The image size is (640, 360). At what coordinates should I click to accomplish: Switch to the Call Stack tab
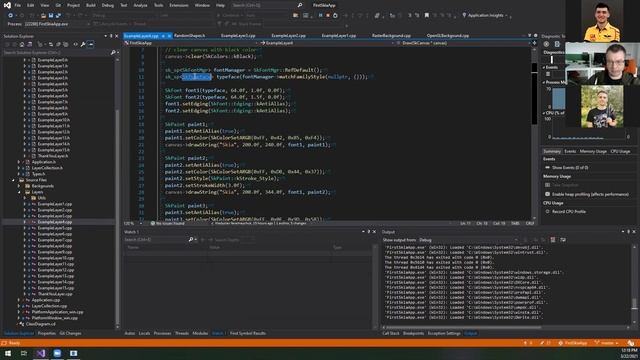[391, 333]
